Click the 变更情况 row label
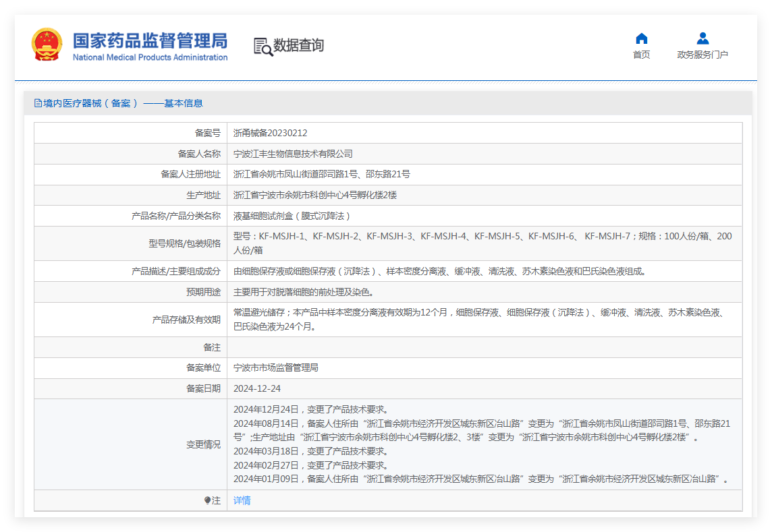The height and width of the screenshot is (532, 772). coord(203,445)
